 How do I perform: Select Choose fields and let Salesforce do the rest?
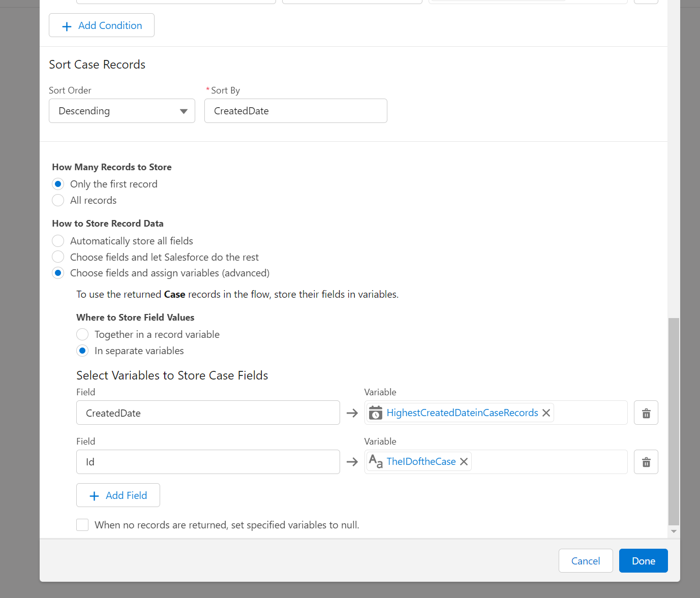[58, 257]
